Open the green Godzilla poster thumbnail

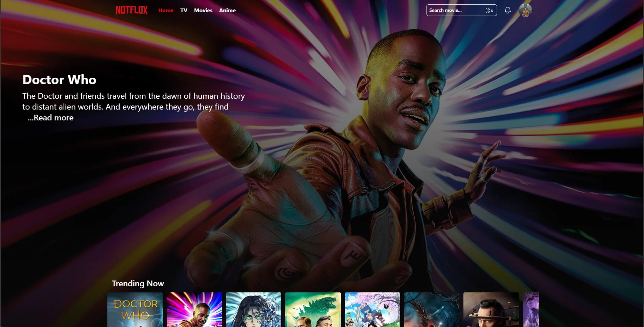[x=313, y=310]
